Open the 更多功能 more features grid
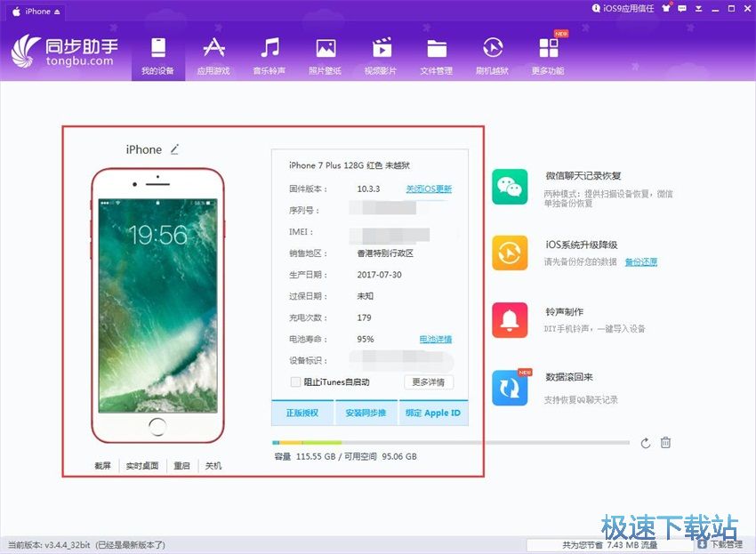Screen dimensions: 756x554 coord(548,56)
